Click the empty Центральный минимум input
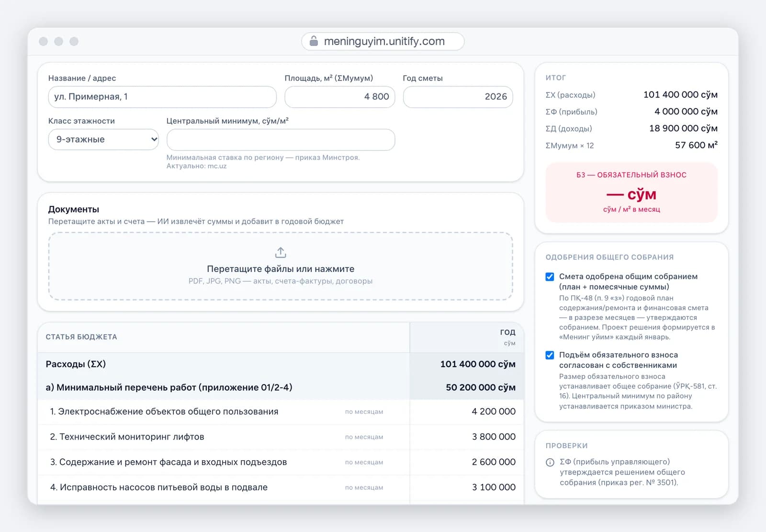Screen dimensions: 766x532 [281, 139]
